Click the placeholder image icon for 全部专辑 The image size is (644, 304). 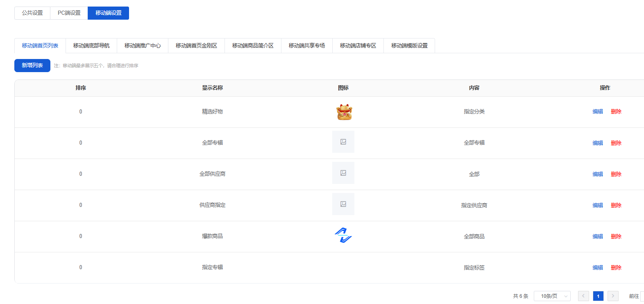tap(343, 142)
